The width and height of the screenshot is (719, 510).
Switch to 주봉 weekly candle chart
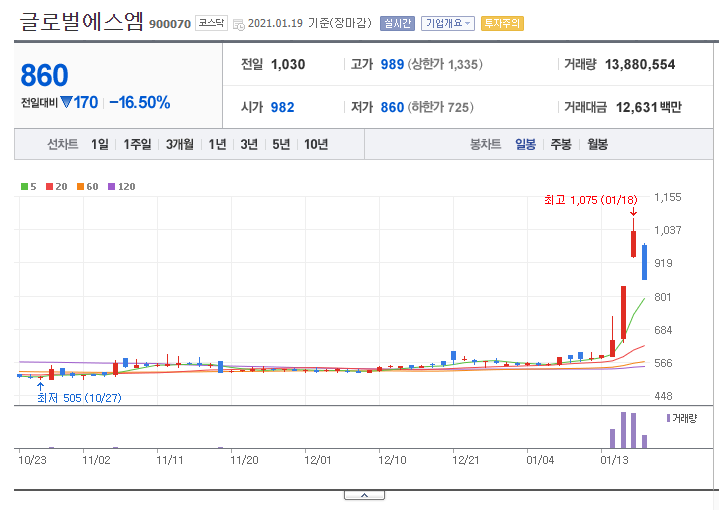pos(561,144)
